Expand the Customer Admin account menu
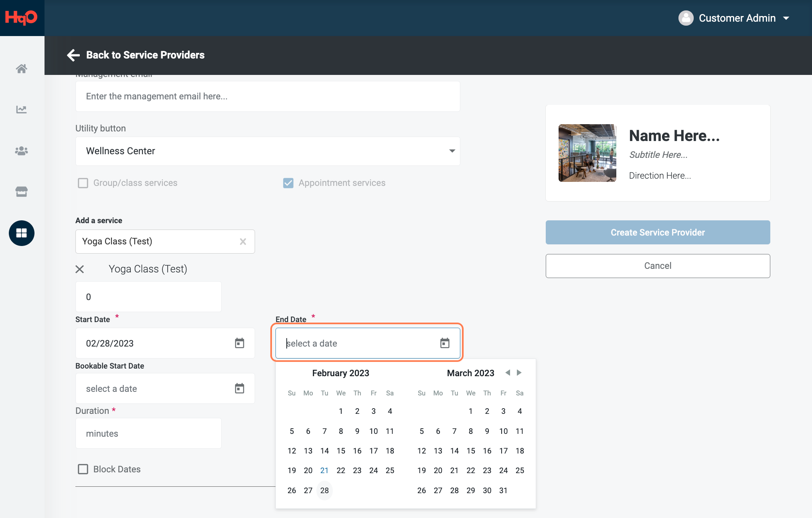Screen dimensions: 812x518 [x=786, y=18]
